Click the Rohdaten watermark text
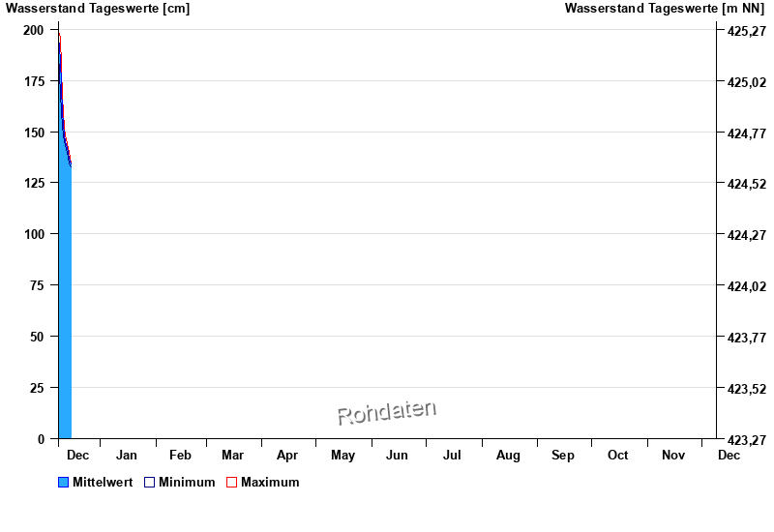The width and height of the screenshot is (774, 532). click(x=386, y=413)
